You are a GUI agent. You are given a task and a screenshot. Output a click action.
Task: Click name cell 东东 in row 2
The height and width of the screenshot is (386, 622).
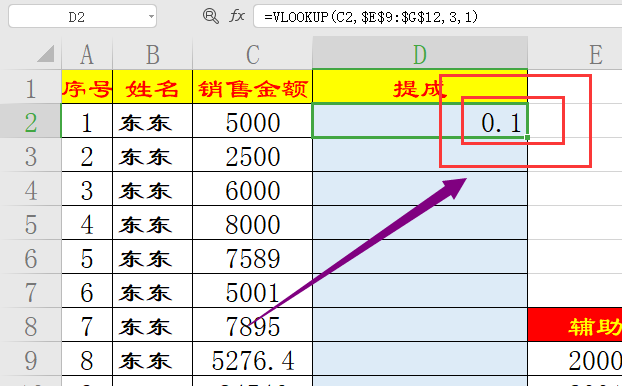tap(153, 121)
